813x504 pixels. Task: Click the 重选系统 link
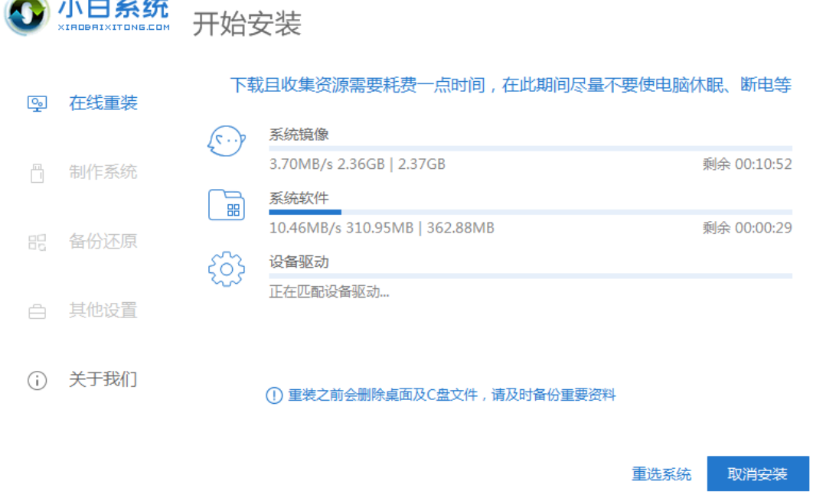pyautogui.click(x=661, y=474)
